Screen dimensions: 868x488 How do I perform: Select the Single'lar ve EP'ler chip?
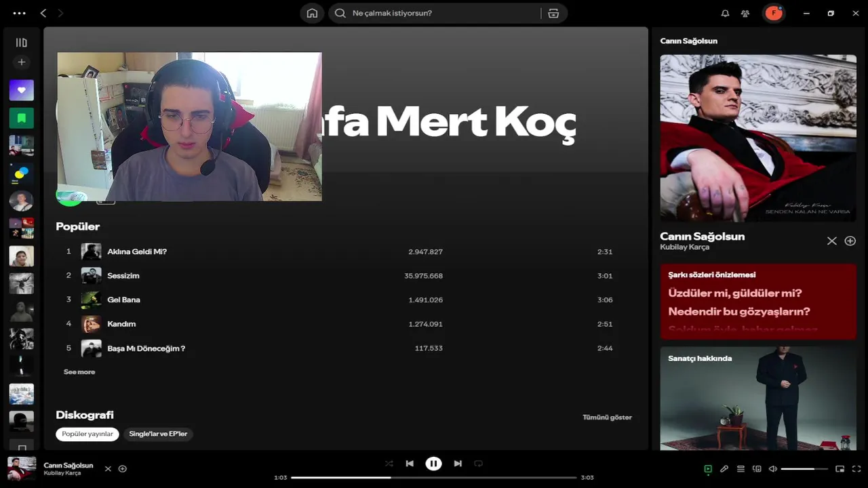pyautogui.click(x=158, y=434)
